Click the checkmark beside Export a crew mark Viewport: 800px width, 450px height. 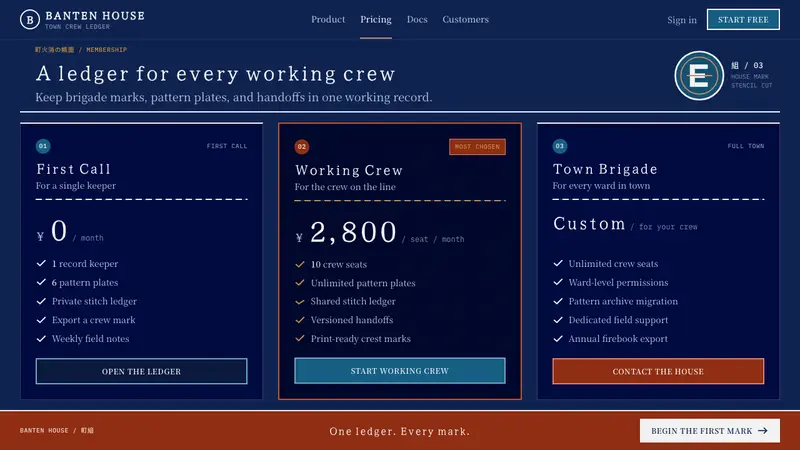[x=41, y=320]
